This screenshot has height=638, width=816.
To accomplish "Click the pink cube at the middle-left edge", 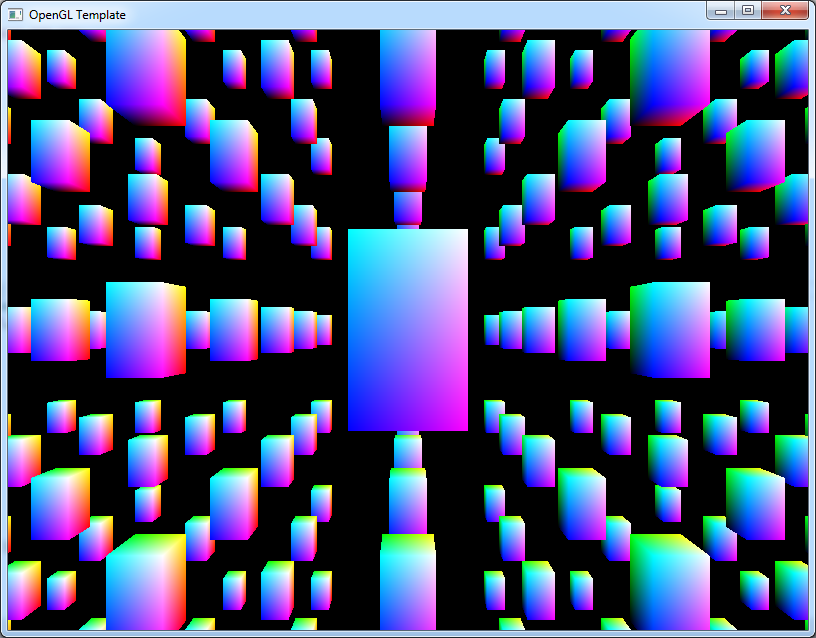I will pos(18,330).
